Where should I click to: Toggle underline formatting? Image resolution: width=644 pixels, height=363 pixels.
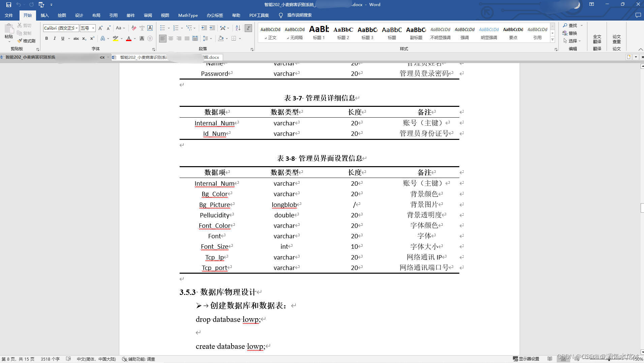point(63,38)
